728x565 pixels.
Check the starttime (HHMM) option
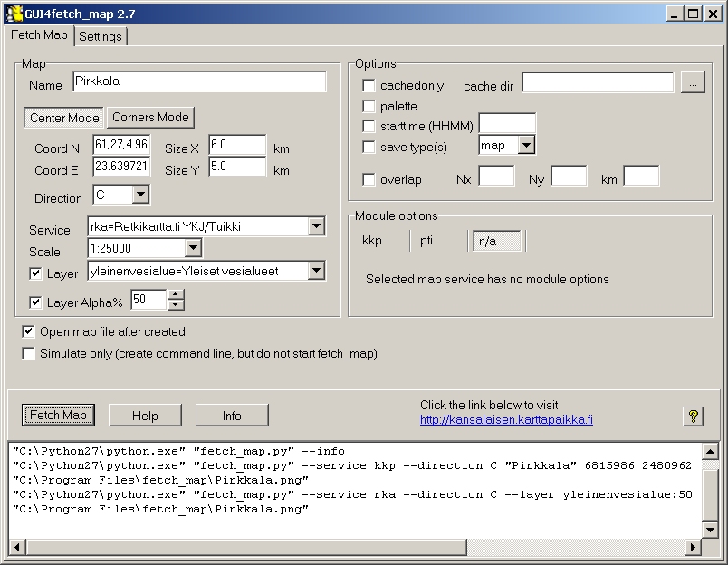coord(367,125)
